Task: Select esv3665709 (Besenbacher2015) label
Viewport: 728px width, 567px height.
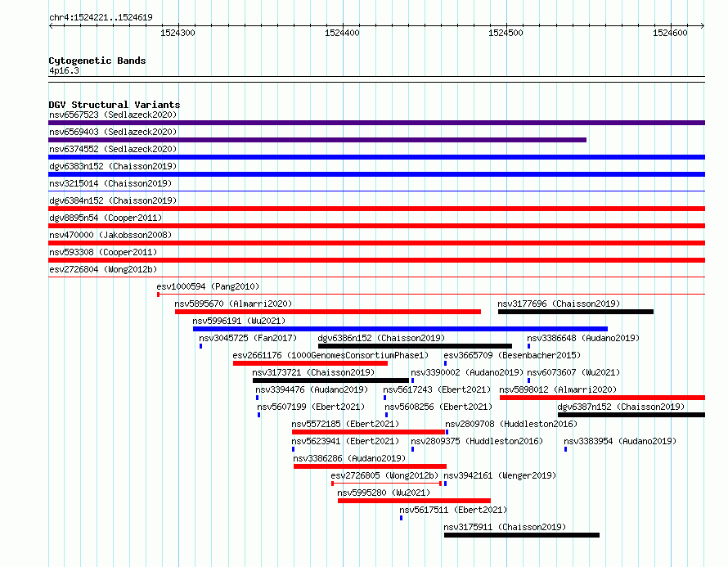Action: [x=512, y=355]
